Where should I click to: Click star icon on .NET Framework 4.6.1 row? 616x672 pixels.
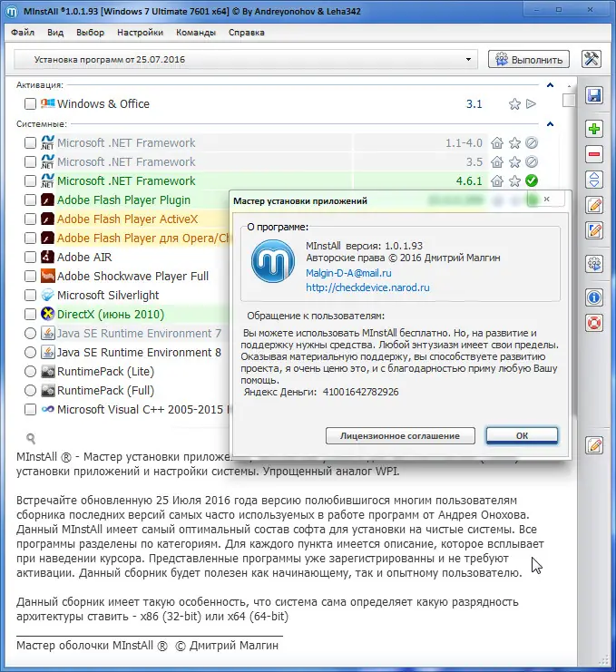(514, 180)
